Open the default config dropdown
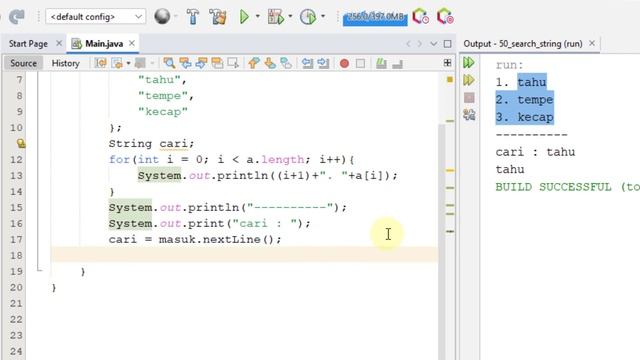The height and width of the screenshot is (360, 640). tap(96, 17)
